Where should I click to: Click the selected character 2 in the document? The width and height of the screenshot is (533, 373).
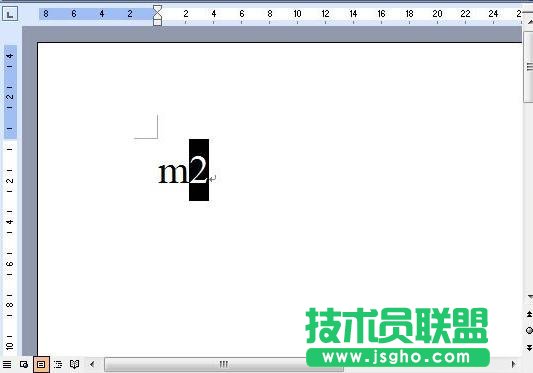click(x=199, y=170)
